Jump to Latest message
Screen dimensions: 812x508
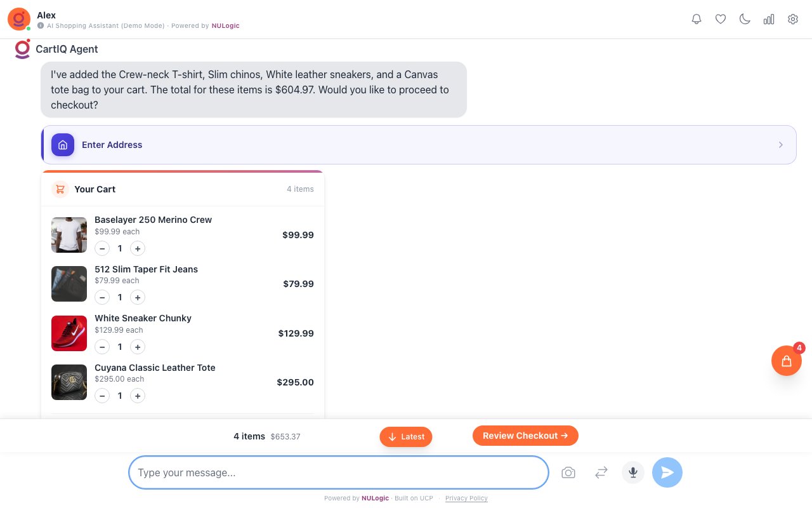coord(406,437)
